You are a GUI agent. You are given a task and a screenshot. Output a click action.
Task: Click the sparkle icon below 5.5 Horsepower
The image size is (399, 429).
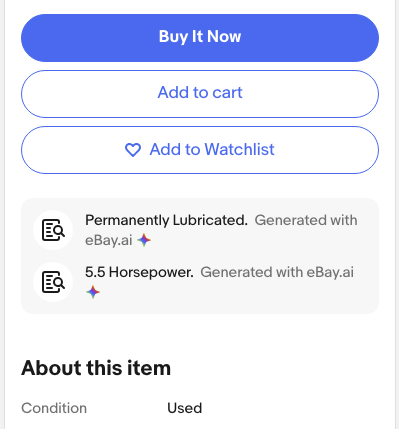pos(93,292)
